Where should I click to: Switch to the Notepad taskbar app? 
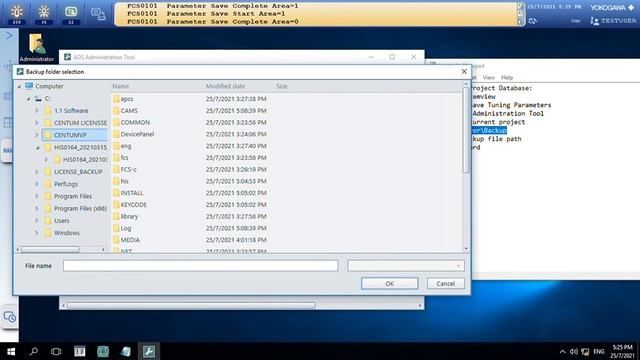(126, 351)
